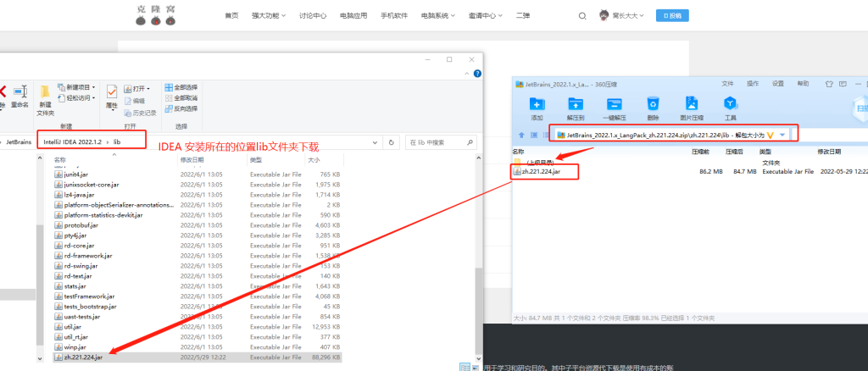Image resolution: width=868 pixels, height=371 pixels.
Task: Open the 轻松访问 dropdown in Explorer
Action: pos(76,98)
